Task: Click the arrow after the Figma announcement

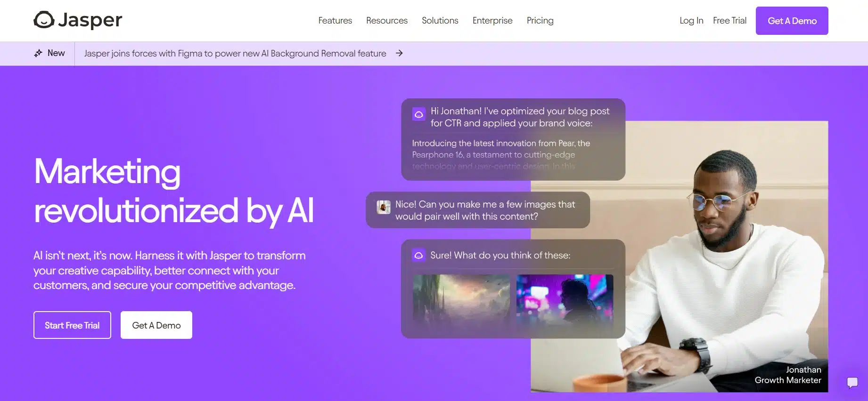Action: pos(399,53)
